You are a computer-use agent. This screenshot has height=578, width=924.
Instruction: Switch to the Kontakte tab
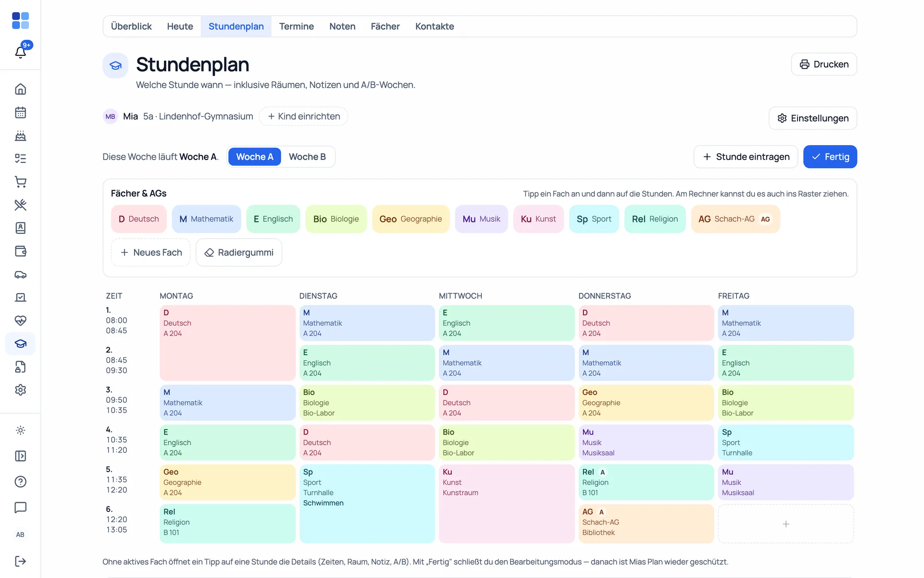[x=434, y=26]
